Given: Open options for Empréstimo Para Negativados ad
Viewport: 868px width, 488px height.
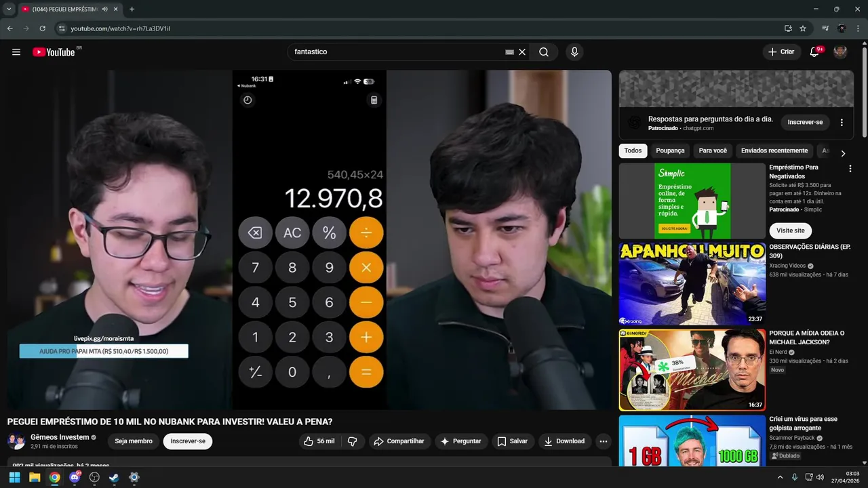Looking at the screenshot, I should point(850,168).
